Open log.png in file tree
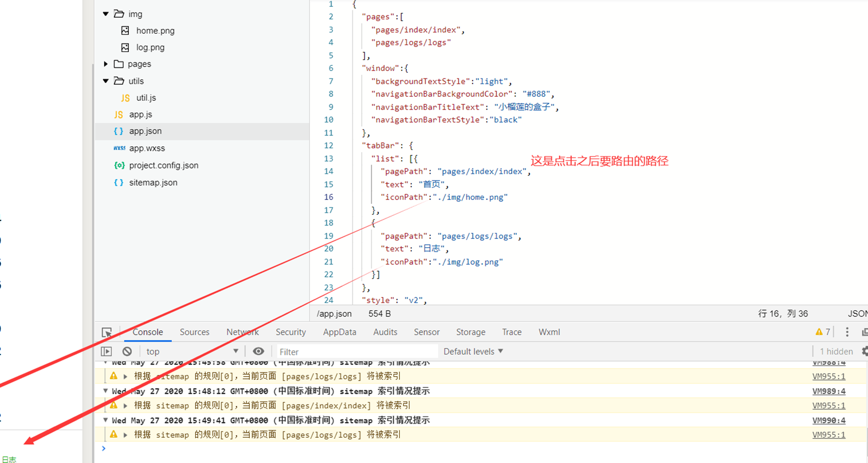Image resolution: width=868 pixels, height=463 pixels. pyautogui.click(x=150, y=48)
